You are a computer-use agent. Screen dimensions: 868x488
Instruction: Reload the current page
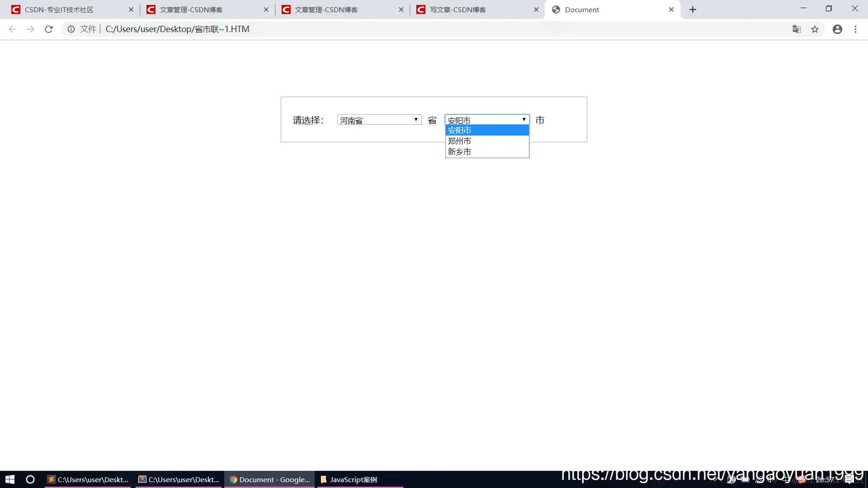click(48, 29)
